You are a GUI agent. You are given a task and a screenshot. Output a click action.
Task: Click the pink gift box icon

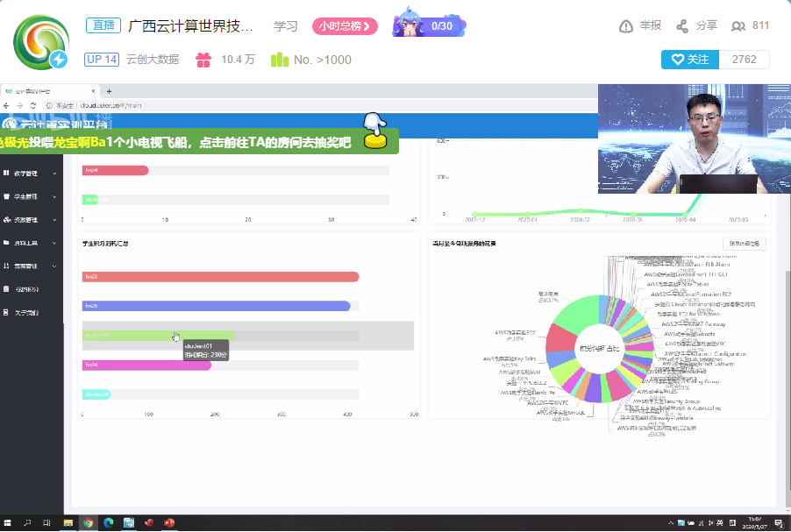[203, 60]
